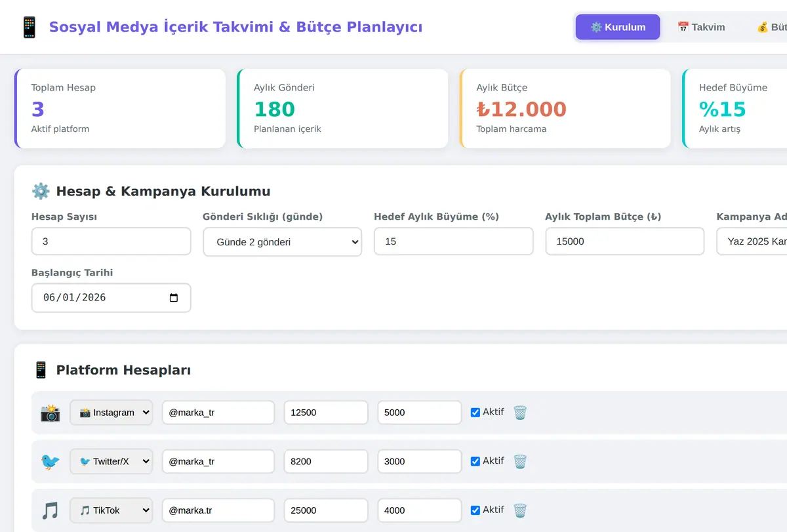Click the Gönderi Sıklığı (günde) label

click(x=263, y=216)
